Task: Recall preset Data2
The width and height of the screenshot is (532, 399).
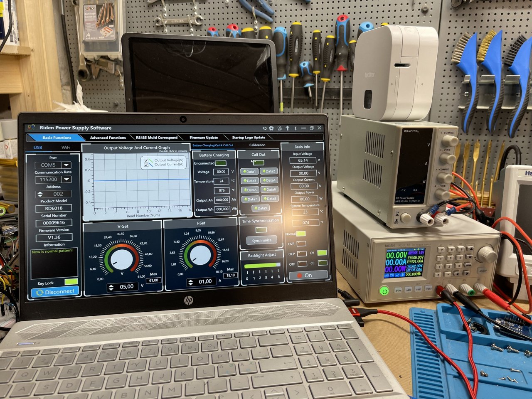Action: 269,171
